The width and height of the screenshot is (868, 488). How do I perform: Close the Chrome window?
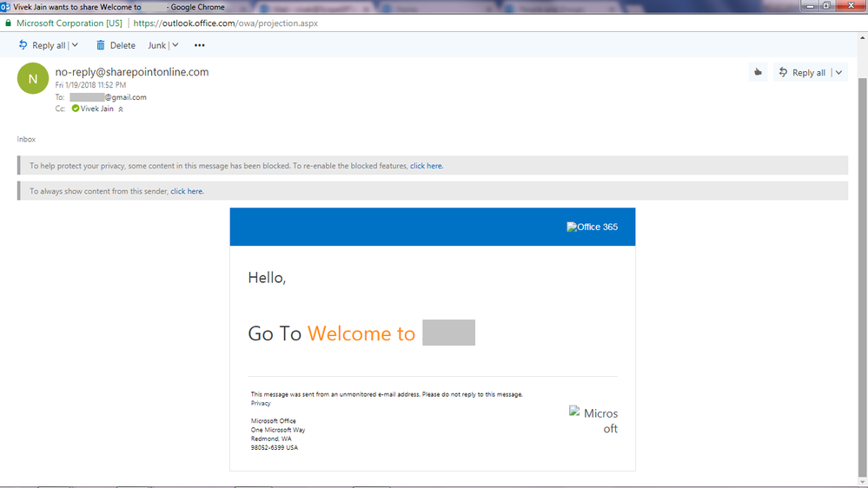851,6
